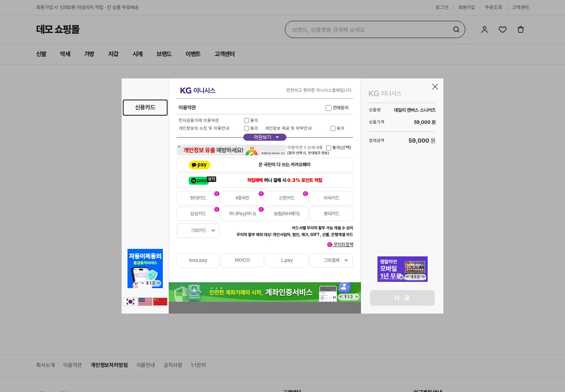565x392 pixels.
Task: Close the KG Inicis payment dialog
Action: point(435,87)
